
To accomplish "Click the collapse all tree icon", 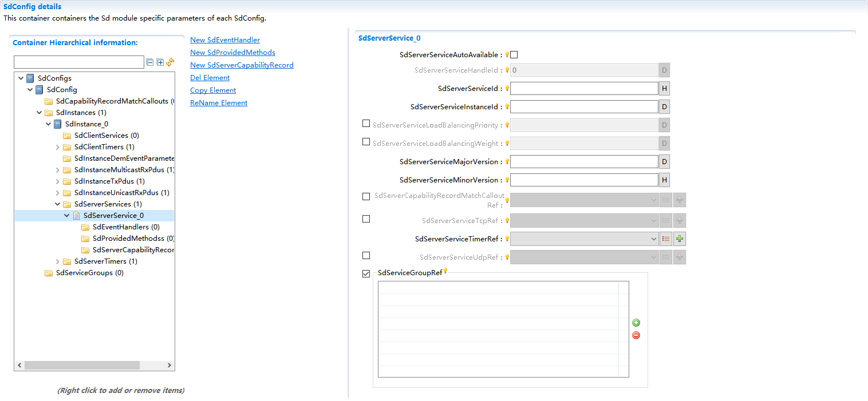I will tap(150, 62).
